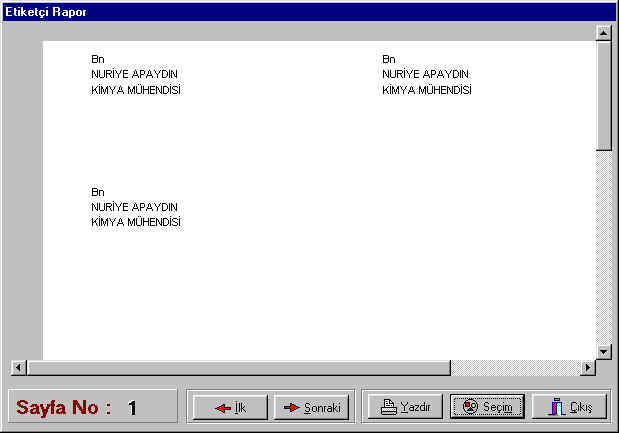
Task: Click the Sayfa No label
Action: [63, 407]
